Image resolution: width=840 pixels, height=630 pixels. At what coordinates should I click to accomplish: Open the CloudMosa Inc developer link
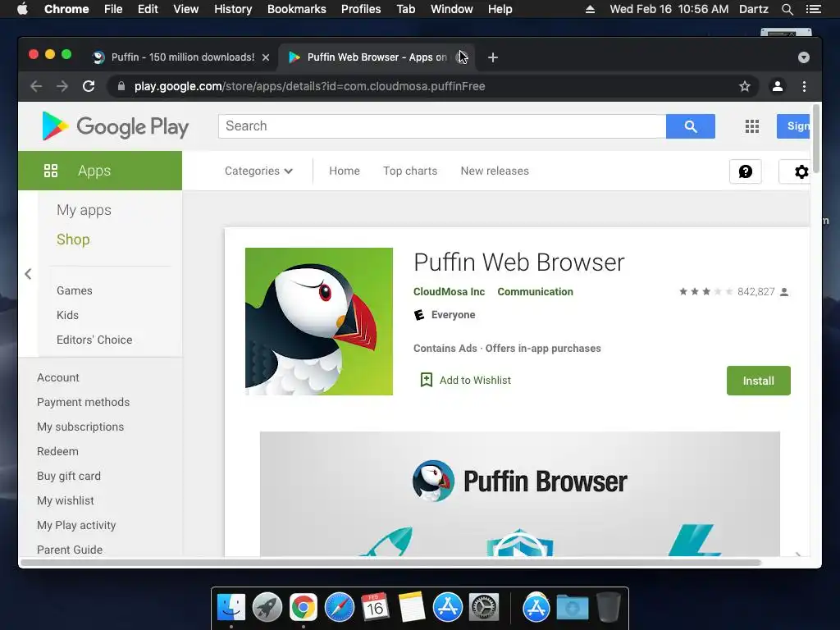pyautogui.click(x=449, y=292)
